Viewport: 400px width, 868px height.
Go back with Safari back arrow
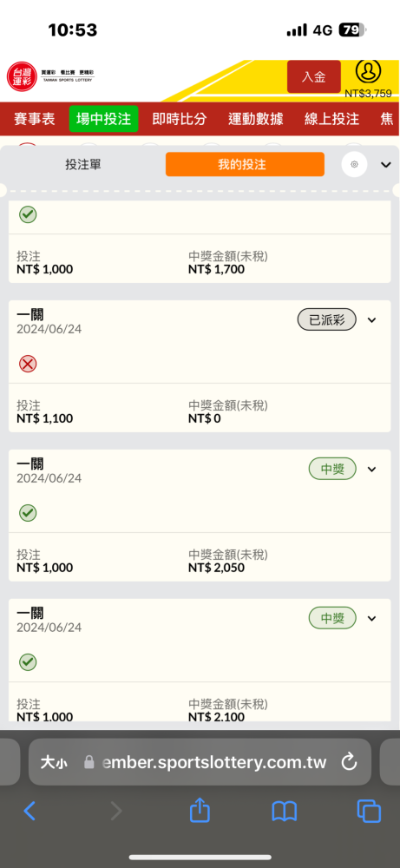30,812
